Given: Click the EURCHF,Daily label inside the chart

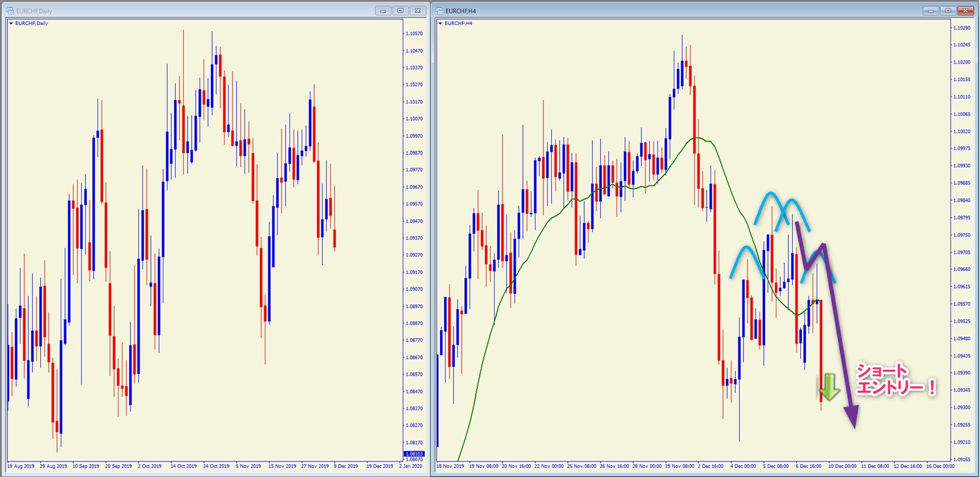Looking at the screenshot, I should pos(32,23).
